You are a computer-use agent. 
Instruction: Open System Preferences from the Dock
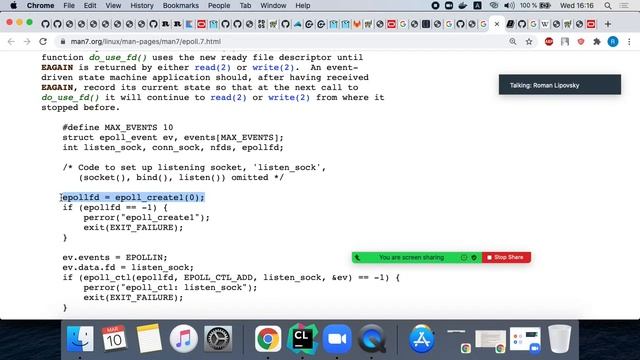[x=218, y=339]
